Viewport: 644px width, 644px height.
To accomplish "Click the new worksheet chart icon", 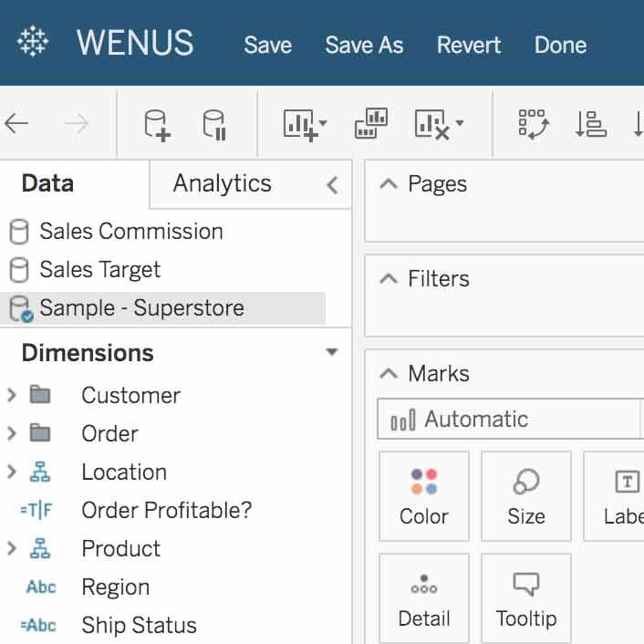I will click(x=304, y=124).
